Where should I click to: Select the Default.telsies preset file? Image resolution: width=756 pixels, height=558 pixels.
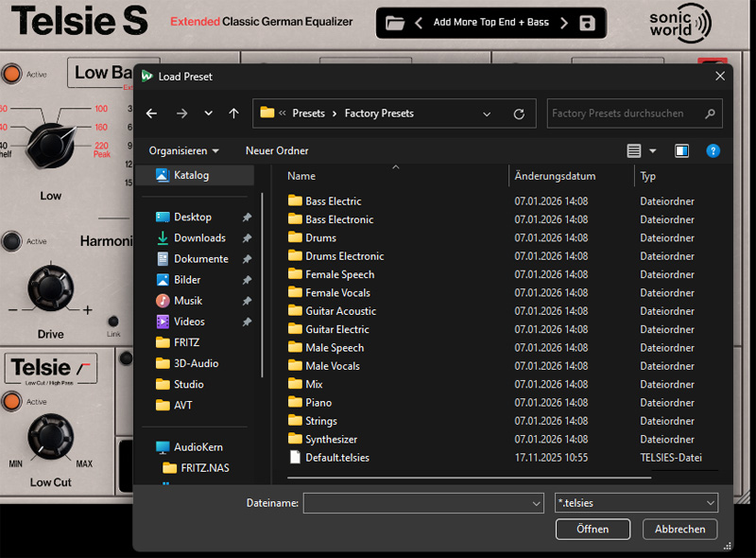tap(336, 458)
